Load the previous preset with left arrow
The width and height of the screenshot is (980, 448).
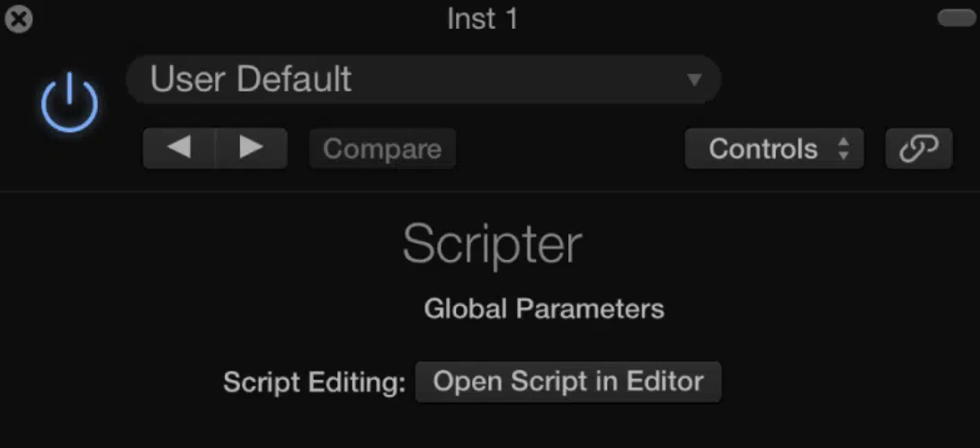pyautogui.click(x=180, y=148)
